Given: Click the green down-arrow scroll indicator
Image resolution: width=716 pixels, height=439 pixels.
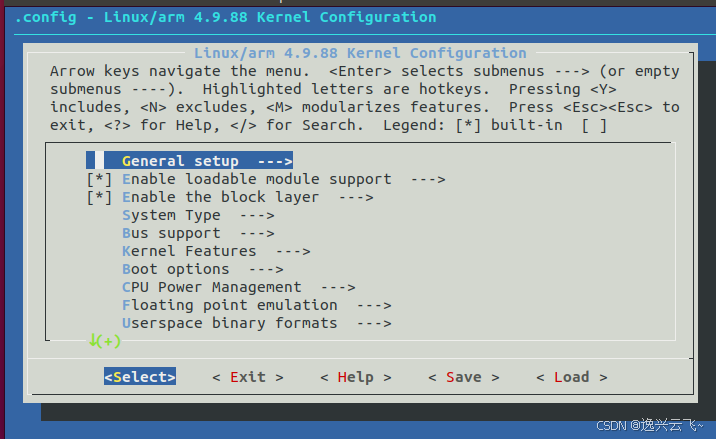Looking at the screenshot, I should 105,341.
